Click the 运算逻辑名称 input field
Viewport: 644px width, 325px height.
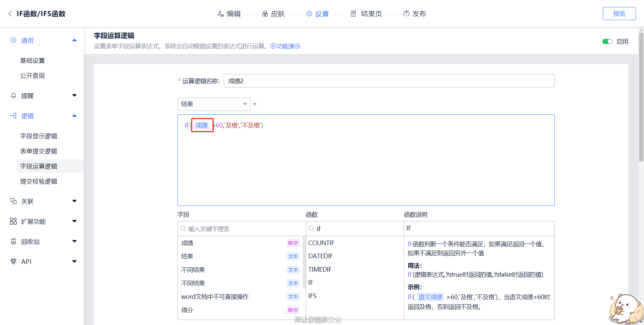[389, 81]
